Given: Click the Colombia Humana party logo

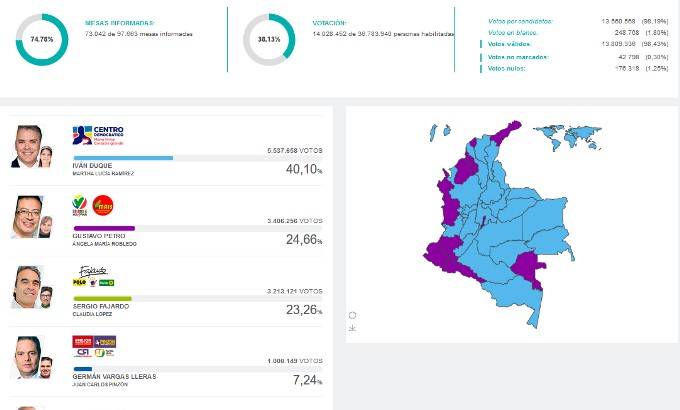Looking at the screenshot, I should pyautogui.click(x=80, y=206).
